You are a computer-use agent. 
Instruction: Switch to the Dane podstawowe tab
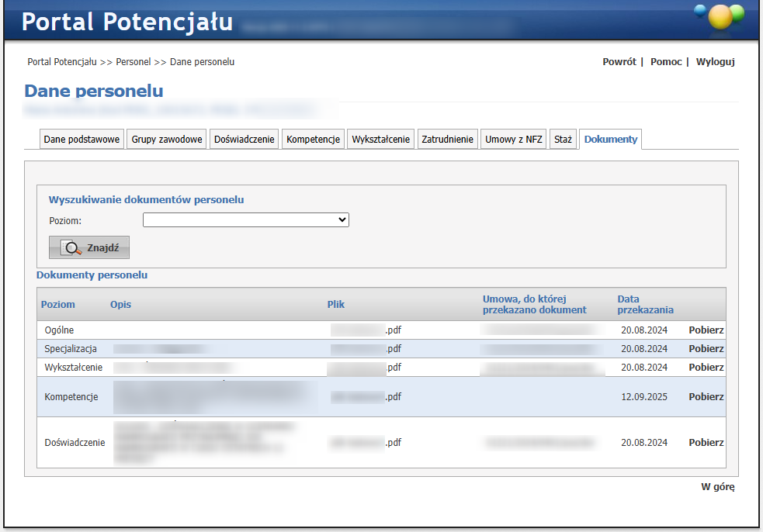click(82, 140)
